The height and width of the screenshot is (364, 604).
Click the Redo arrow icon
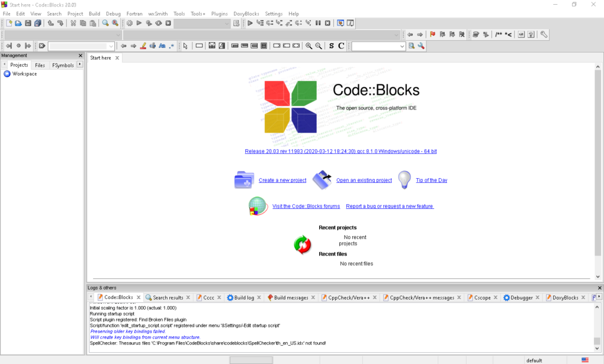tap(60, 23)
